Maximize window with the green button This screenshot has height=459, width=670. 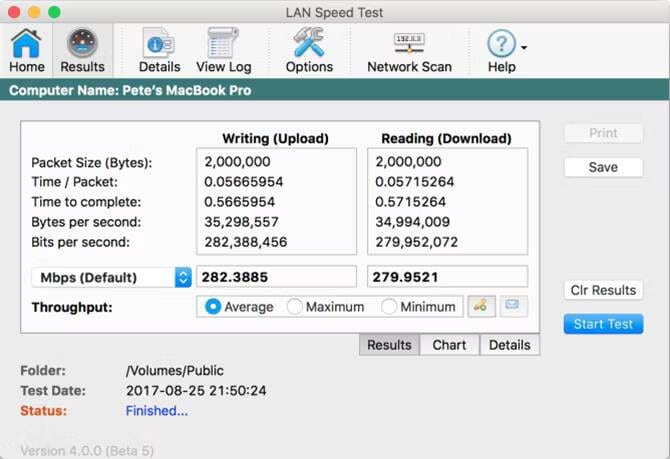(x=54, y=12)
